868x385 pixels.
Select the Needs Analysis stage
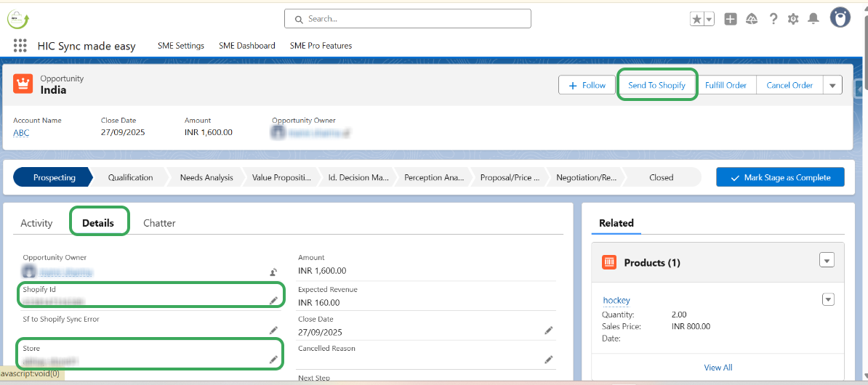206,177
